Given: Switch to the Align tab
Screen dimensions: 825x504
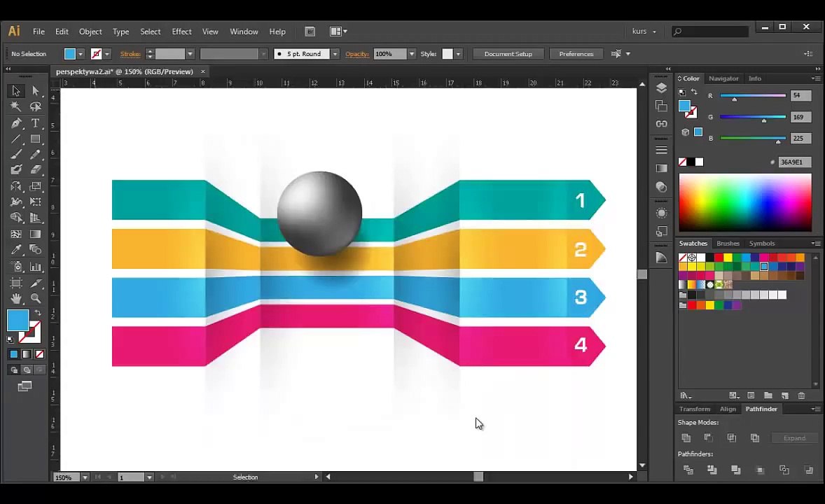Looking at the screenshot, I should click(x=728, y=409).
